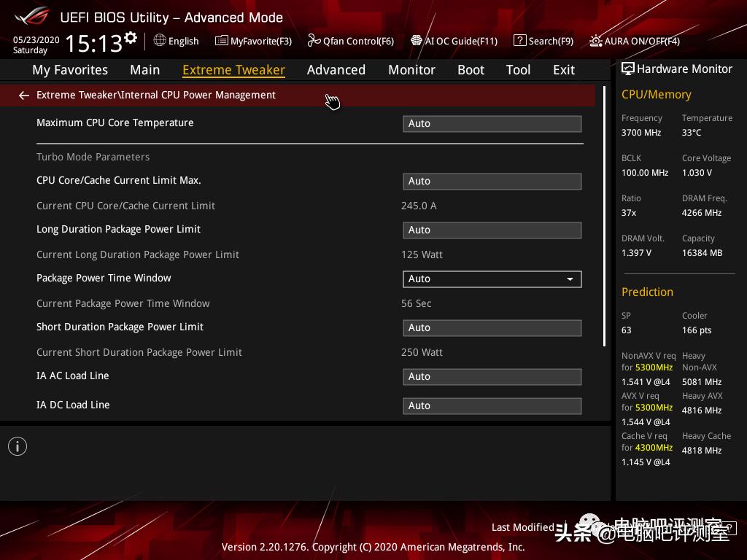Select Maximum CPU Core Temperature label
Viewport: 747px width, 560px height.
point(115,122)
